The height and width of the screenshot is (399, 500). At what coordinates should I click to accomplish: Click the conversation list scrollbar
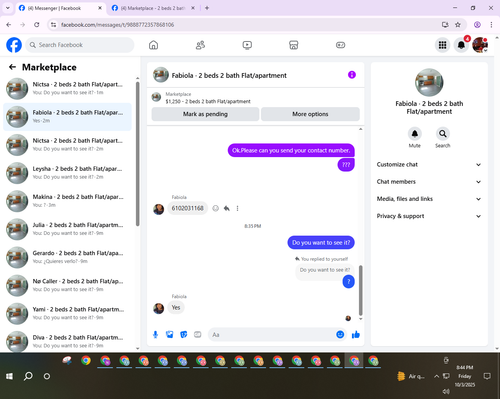[x=137, y=153]
